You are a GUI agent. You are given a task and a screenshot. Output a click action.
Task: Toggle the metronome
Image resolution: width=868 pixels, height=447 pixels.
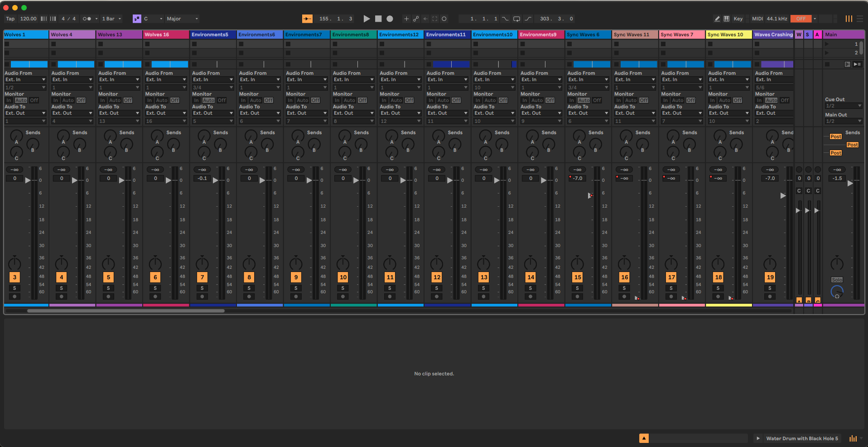pos(87,19)
